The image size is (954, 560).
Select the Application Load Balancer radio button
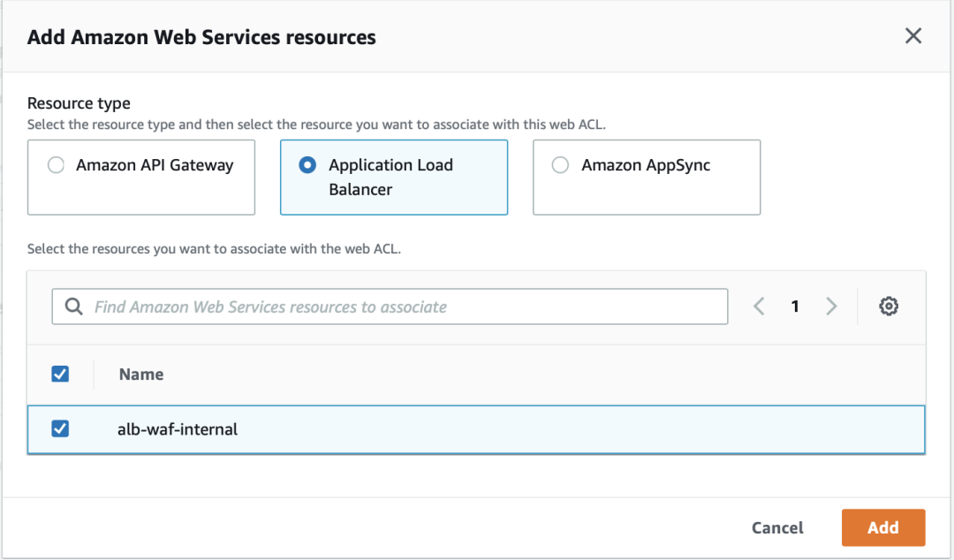(x=308, y=165)
